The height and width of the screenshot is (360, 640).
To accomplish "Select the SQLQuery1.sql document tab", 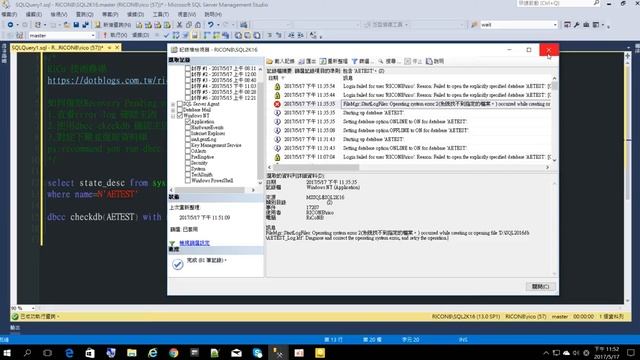I will click(x=57, y=48).
